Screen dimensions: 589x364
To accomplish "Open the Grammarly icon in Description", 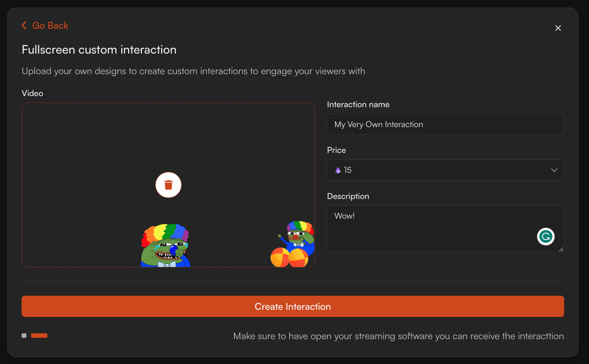I will click(546, 237).
